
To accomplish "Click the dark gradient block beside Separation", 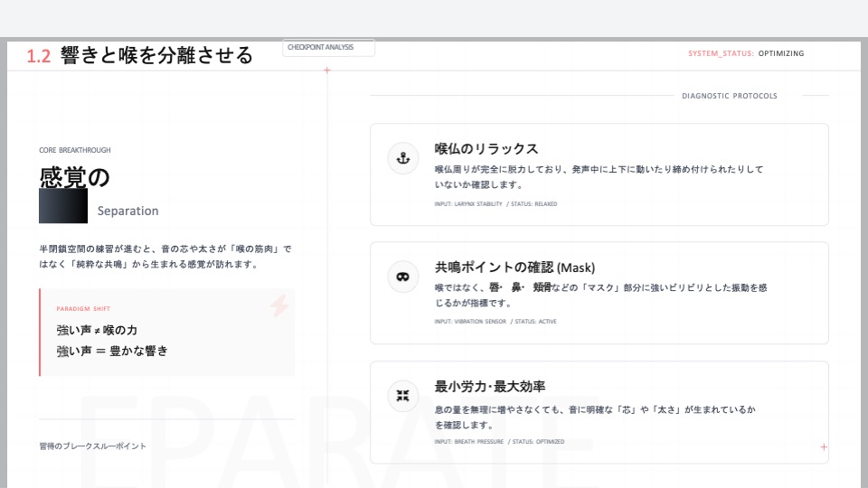I will (63, 205).
